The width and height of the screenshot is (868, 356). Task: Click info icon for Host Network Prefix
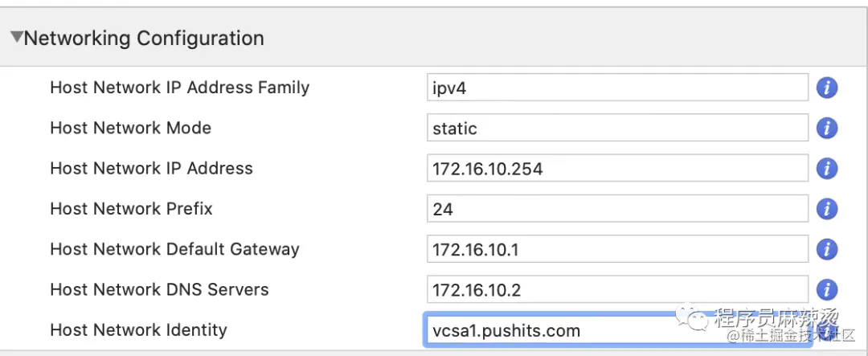[x=826, y=209]
